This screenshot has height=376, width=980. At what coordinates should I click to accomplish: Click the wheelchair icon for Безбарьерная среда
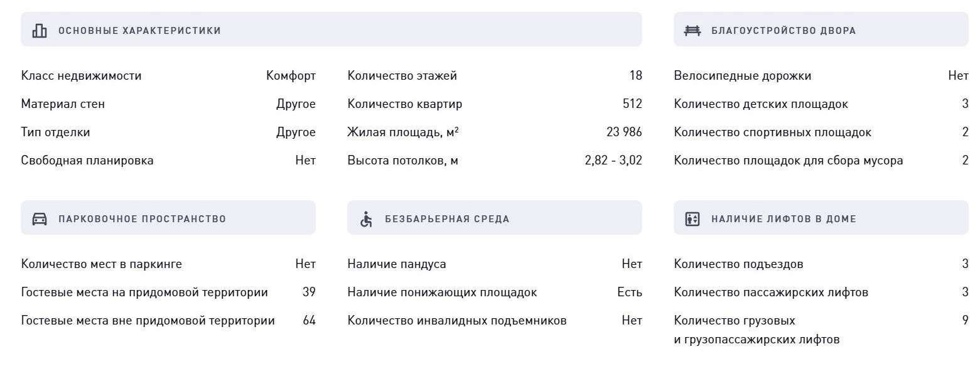[x=366, y=218]
